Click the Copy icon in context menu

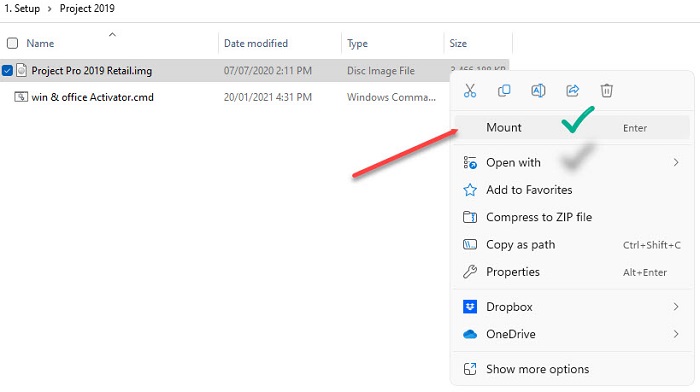click(504, 91)
